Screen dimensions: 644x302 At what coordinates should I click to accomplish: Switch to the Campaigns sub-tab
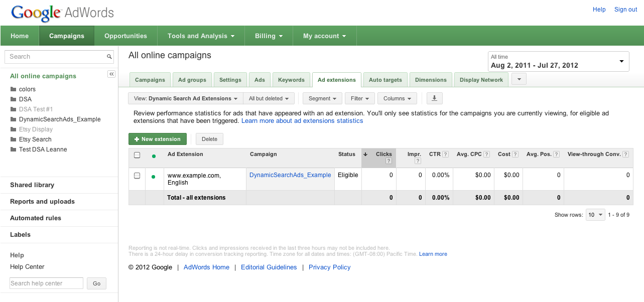(x=150, y=80)
